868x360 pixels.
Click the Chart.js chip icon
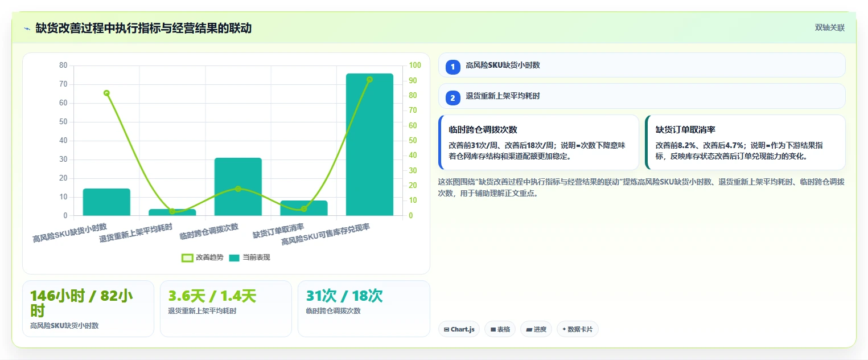tap(447, 329)
